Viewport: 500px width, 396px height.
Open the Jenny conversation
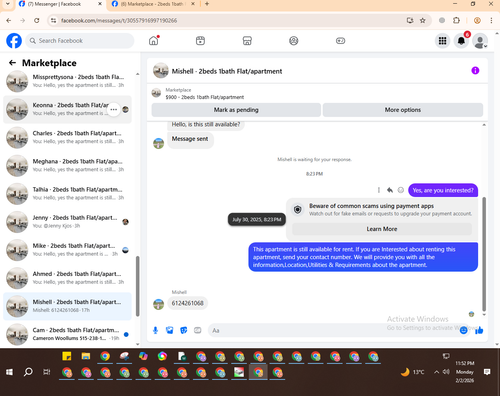pyautogui.click(x=67, y=222)
